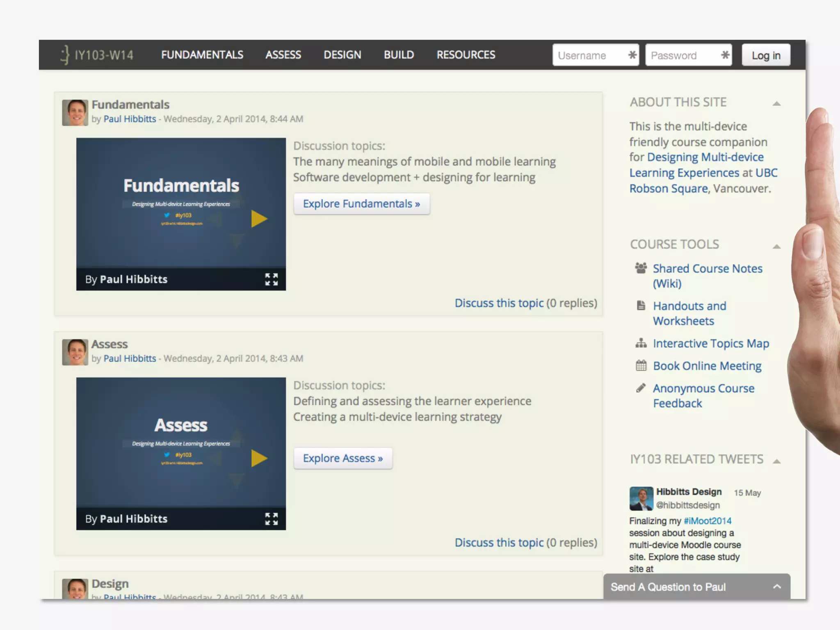Screen dimensions: 840x630
Task: Click the pencil icon beside Anonymous Course Feedback
Action: (641, 388)
